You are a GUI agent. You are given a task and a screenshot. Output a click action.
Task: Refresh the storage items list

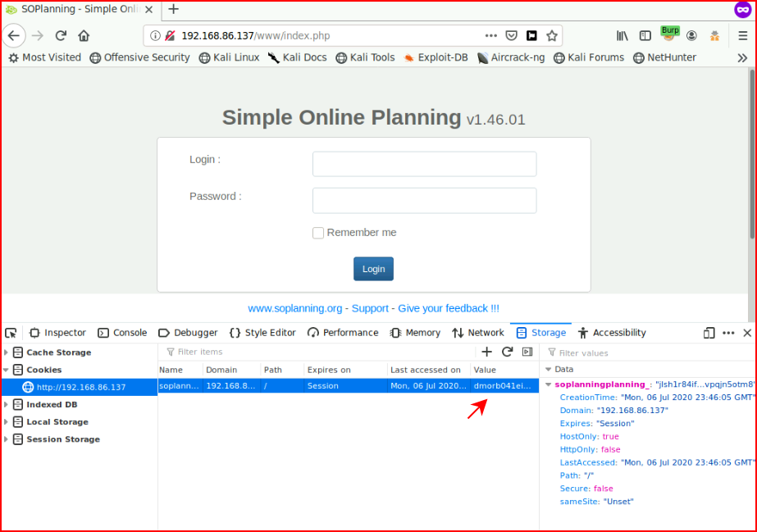tap(507, 352)
